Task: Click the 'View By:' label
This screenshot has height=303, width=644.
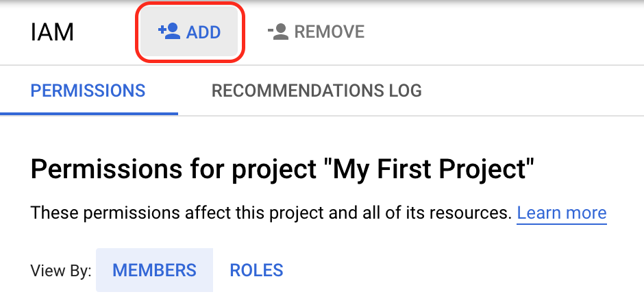Action: (61, 271)
